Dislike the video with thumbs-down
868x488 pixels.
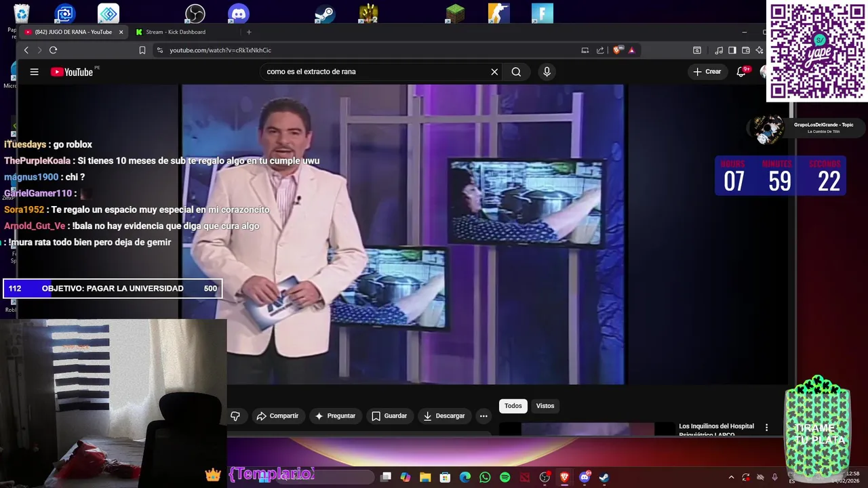(x=235, y=416)
